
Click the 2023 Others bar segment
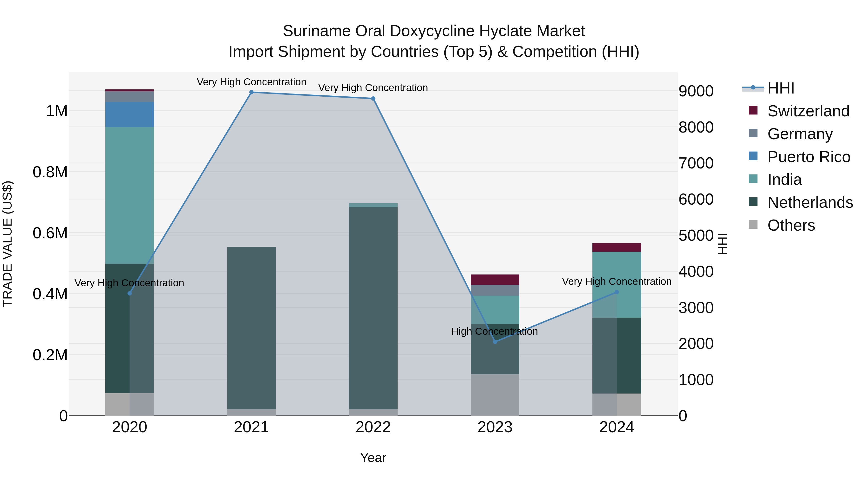point(495,395)
